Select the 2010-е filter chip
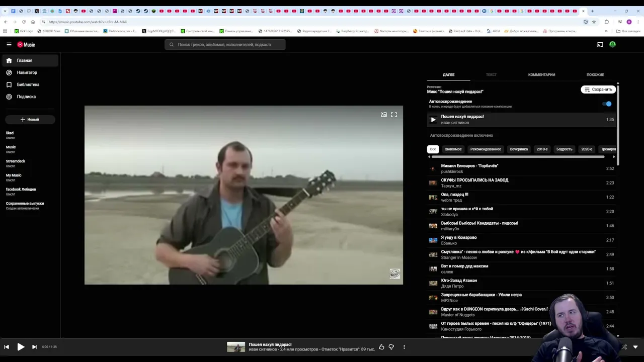 point(542,149)
